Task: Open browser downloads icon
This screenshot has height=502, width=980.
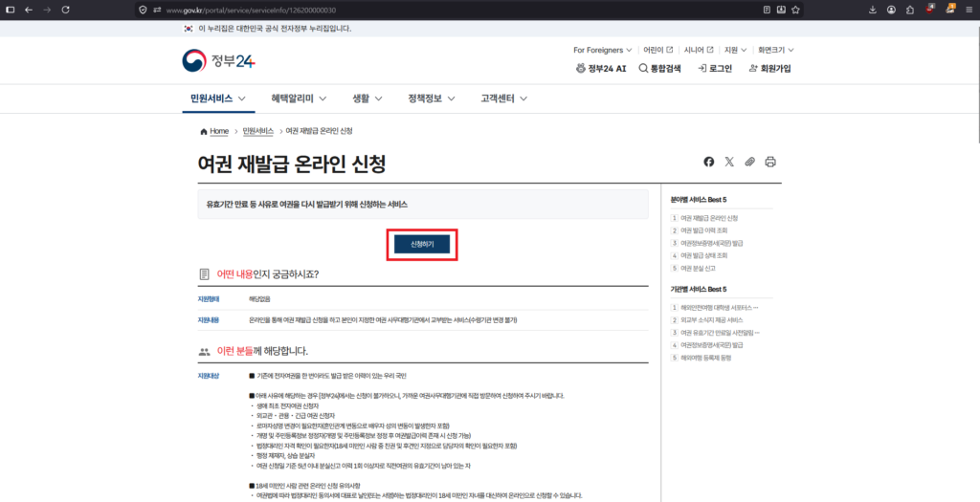Action: [873, 10]
